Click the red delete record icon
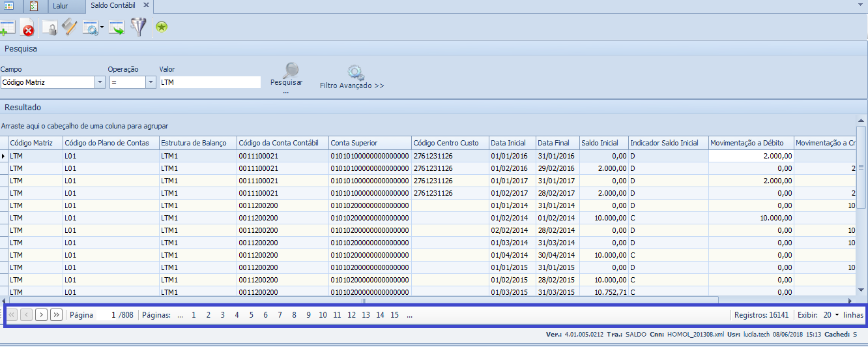The width and height of the screenshot is (868, 347). (27, 28)
